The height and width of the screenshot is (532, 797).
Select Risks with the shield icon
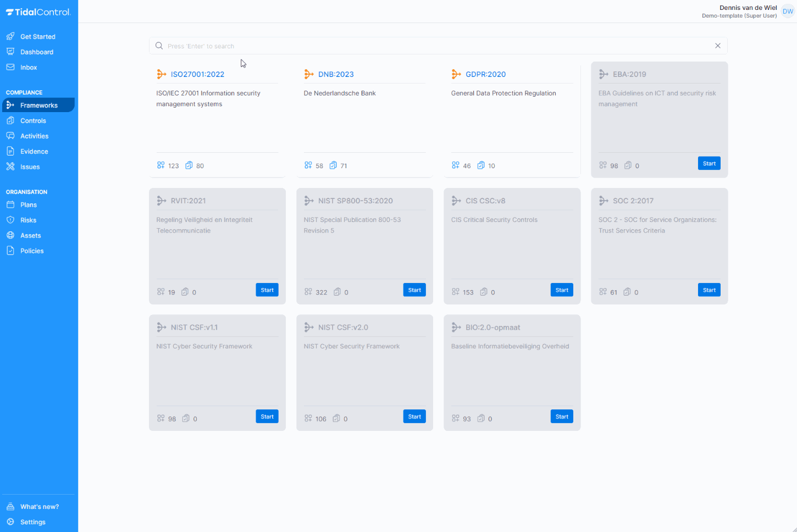pos(12,220)
